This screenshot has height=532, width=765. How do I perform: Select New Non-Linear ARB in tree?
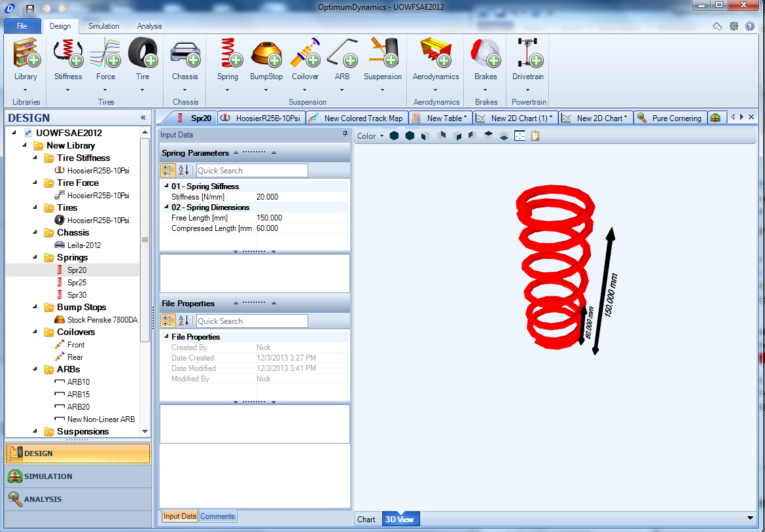point(101,419)
